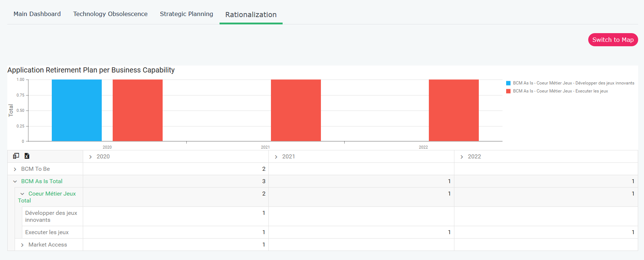This screenshot has height=260, width=644.
Task: Switch to the Main Dashboard tab
Action: (x=37, y=14)
